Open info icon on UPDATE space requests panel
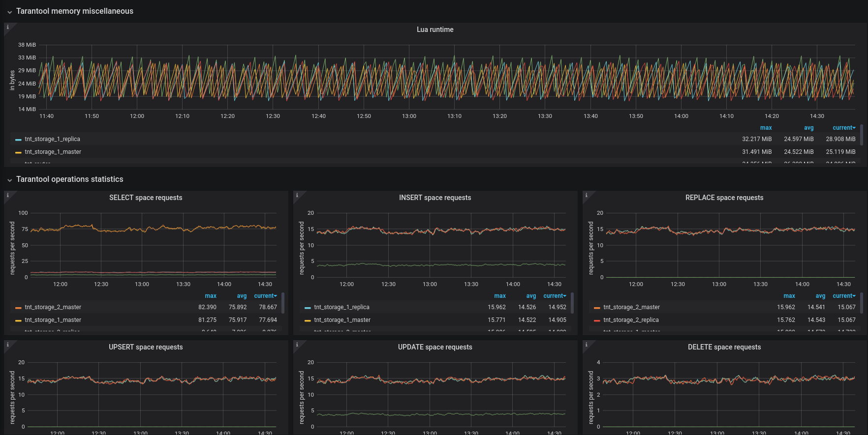The height and width of the screenshot is (435, 868). (x=297, y=345)
